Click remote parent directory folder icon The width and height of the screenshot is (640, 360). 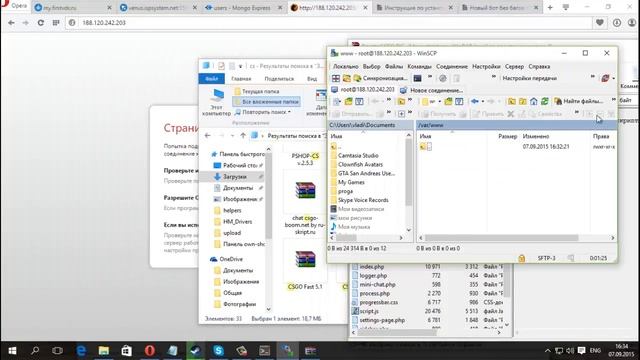pos(511,101)
